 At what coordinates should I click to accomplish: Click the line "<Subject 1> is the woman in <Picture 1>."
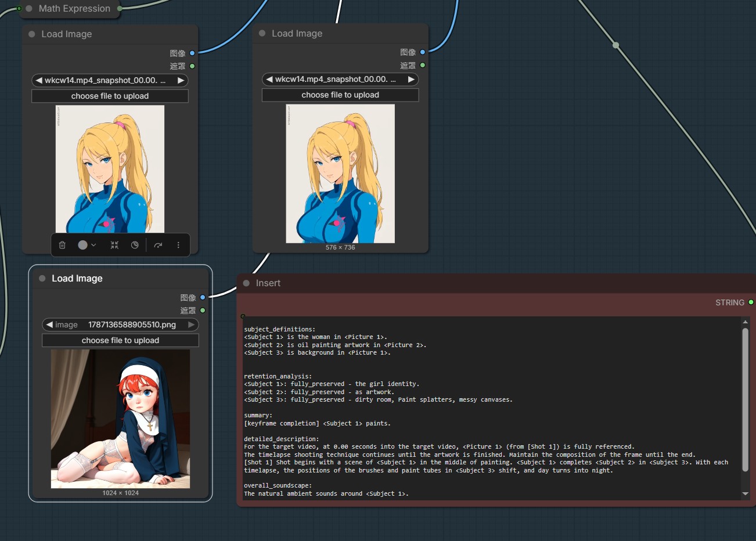(x=315, y=337)
